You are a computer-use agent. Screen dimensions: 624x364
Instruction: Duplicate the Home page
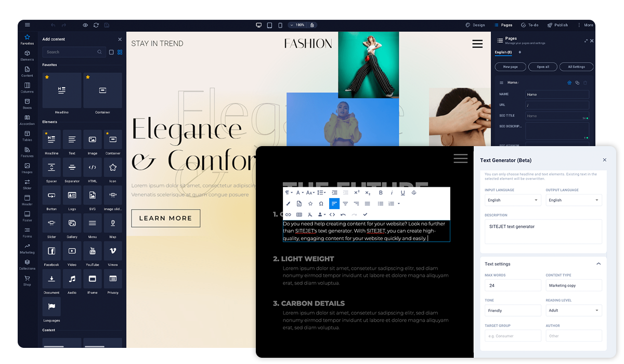[x=577, y=83]
